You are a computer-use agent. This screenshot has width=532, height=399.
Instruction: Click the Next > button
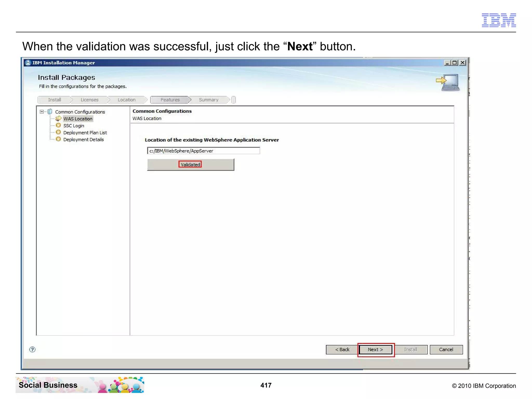click(375, 350)
